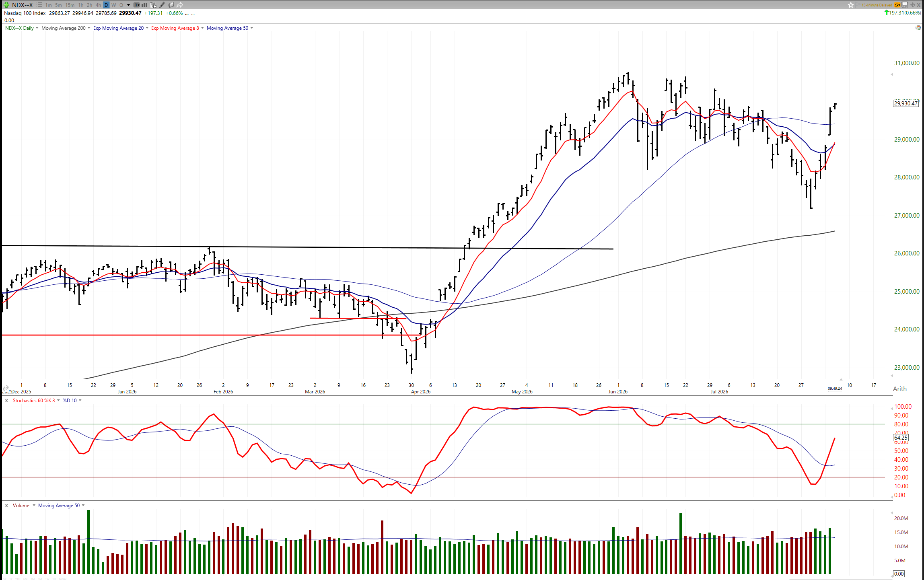Viewport: 924px width, 580px height.
Task: Open the color palette icon
Action: tap(918, 28)
